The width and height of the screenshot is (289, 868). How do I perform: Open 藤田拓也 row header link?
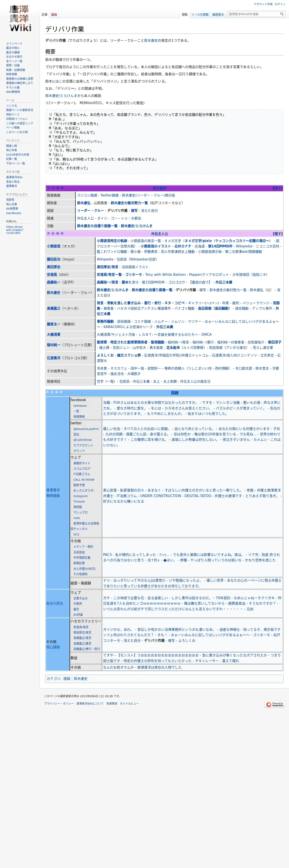click(54, 259)
